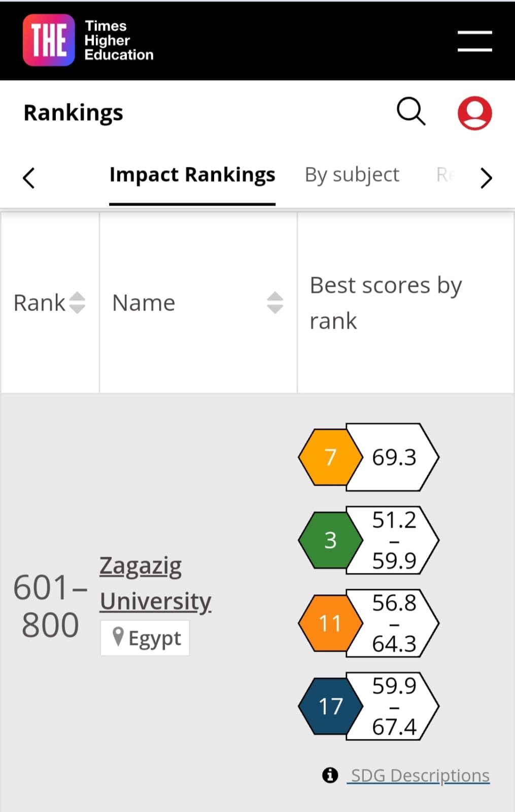Click the Best scores by rank header
515x812 pixels.
[x=386, y=302]
